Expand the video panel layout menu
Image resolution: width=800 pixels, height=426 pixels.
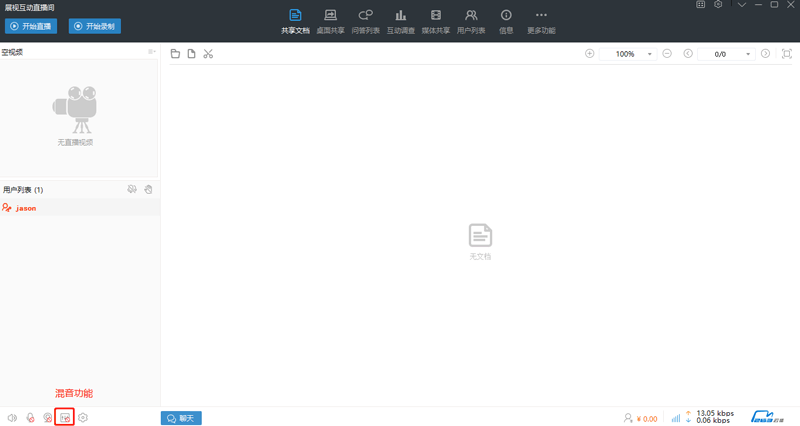click(152, 51)
